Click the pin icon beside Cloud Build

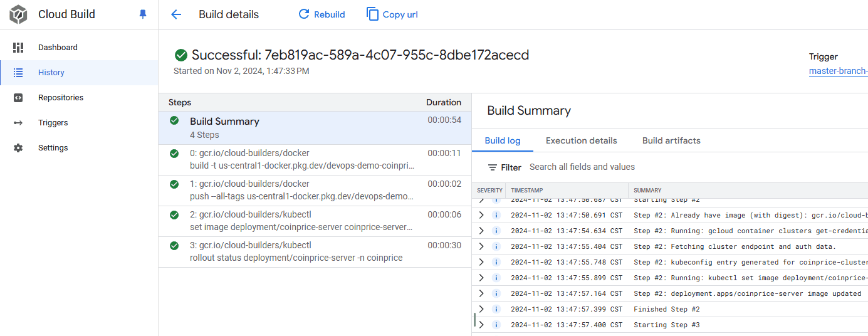143,14
